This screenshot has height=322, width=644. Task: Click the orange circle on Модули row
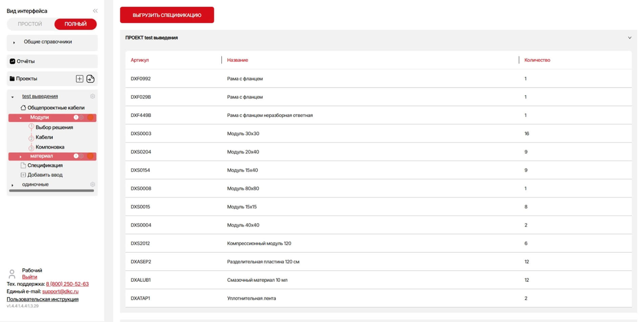(x=90, y=117)
